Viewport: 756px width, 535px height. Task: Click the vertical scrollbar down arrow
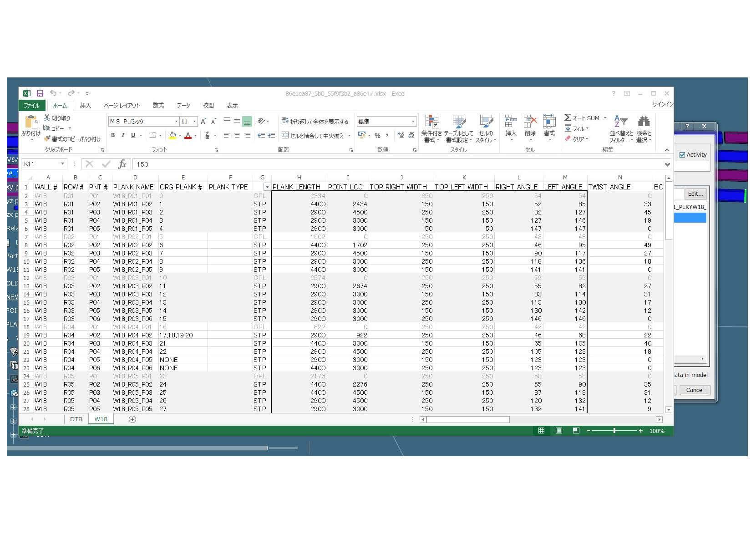pos(669,409)
